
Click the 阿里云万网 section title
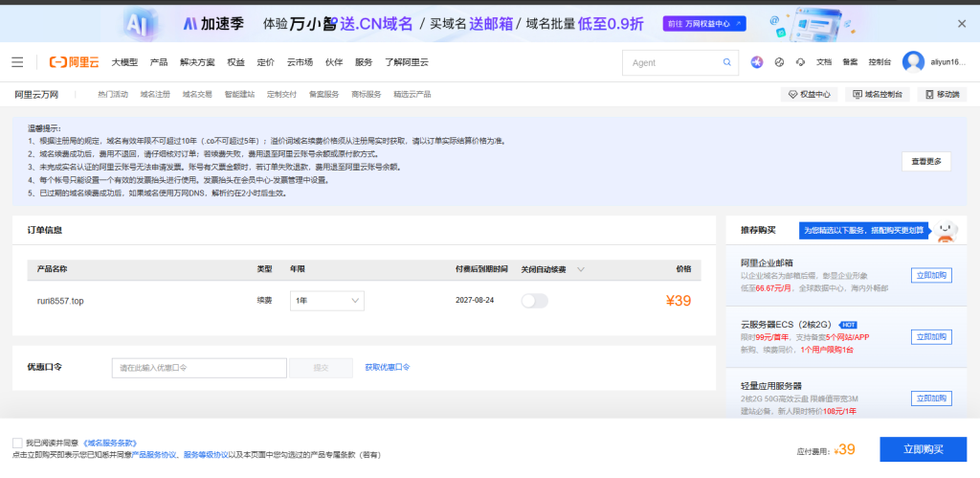tap(37, 95)
